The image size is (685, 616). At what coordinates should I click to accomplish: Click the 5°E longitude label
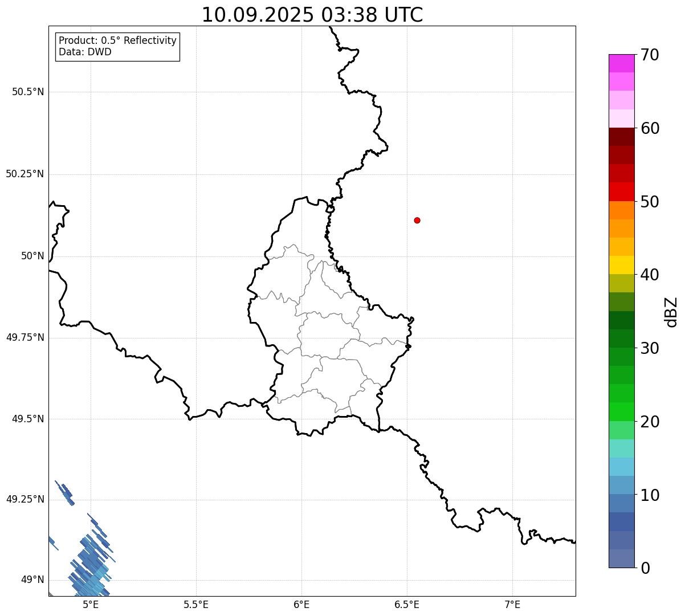coord(91,605)
